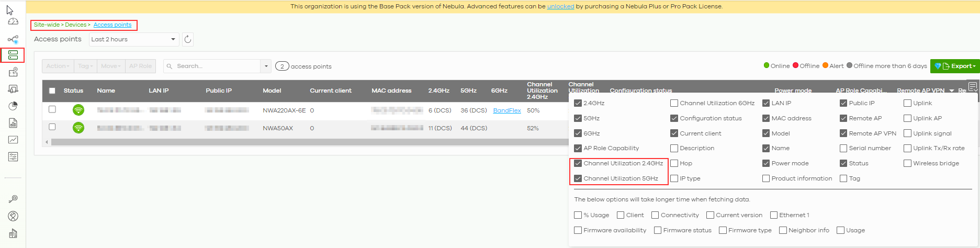Expand the Export dropdown button
Image resolution: width=980 pixels, height=248 pixels.
coord(955,66)
